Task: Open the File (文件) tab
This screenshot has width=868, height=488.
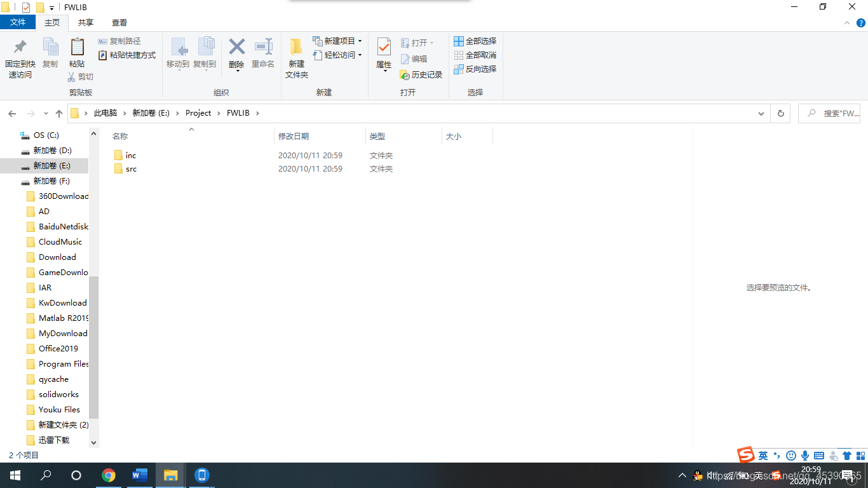Action: pos(18,22)
